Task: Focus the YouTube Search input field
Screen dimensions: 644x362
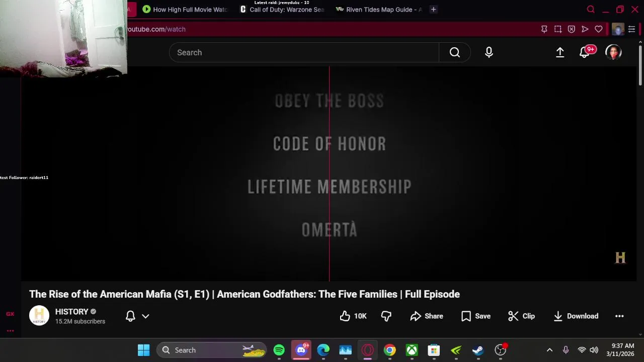Action: [x=304, y=52]
